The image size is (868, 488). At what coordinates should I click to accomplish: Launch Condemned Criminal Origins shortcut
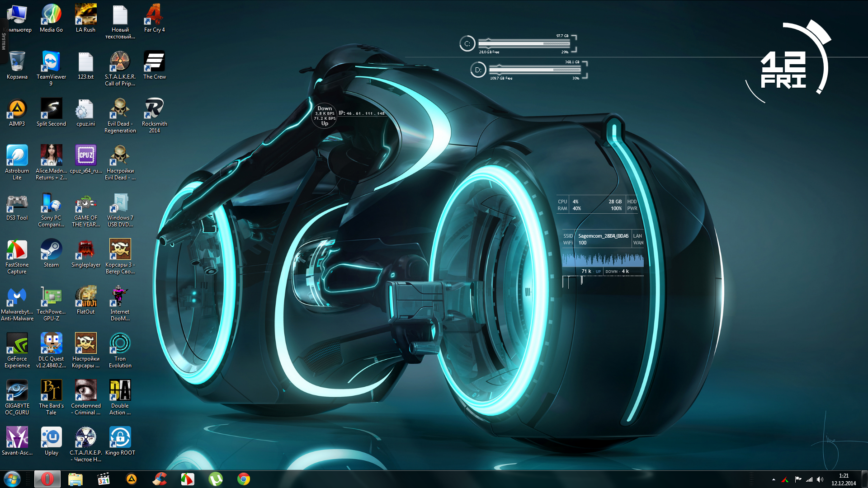[85, 398]
